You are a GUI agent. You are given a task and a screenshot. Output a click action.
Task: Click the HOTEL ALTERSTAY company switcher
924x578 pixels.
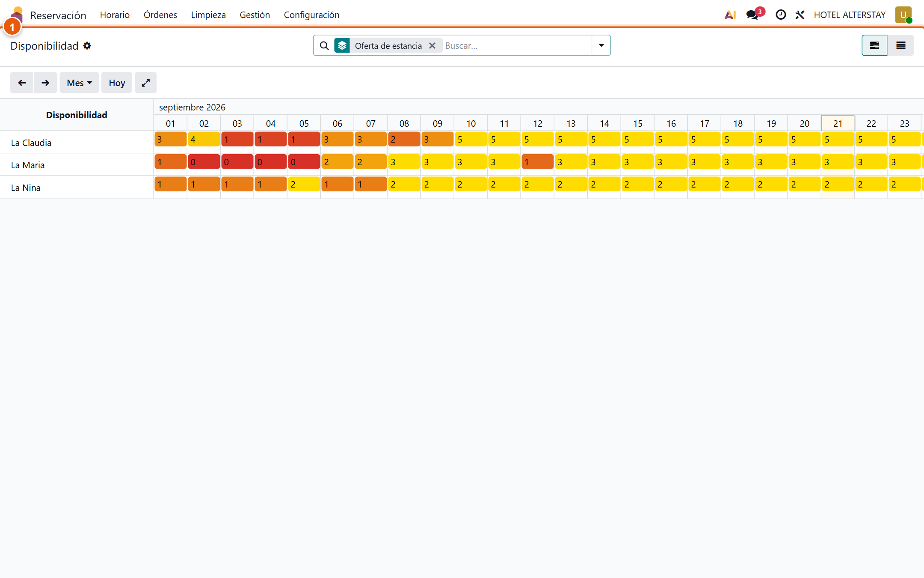coord(850,15)
